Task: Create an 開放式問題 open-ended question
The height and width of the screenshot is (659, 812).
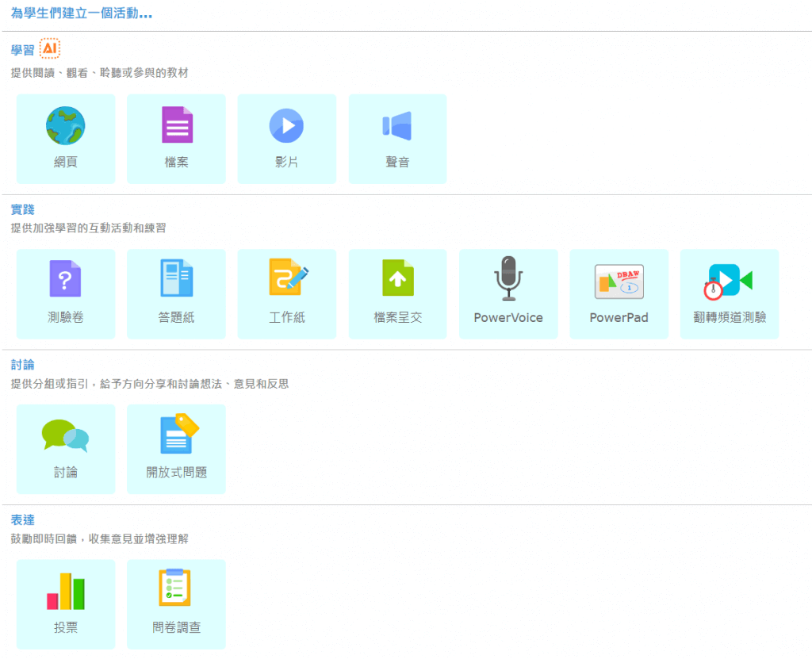Action: pyautogui.click(x=176, y=449)
